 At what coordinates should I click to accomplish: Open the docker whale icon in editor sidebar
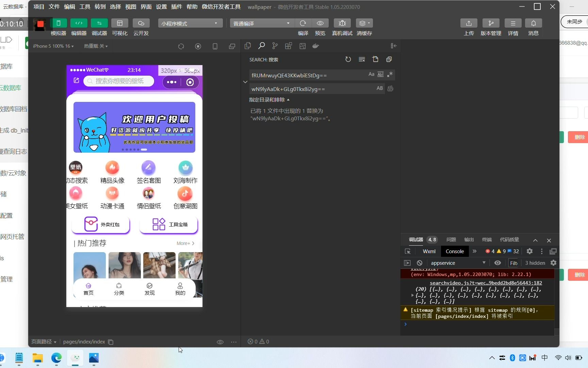pos(316,46)
